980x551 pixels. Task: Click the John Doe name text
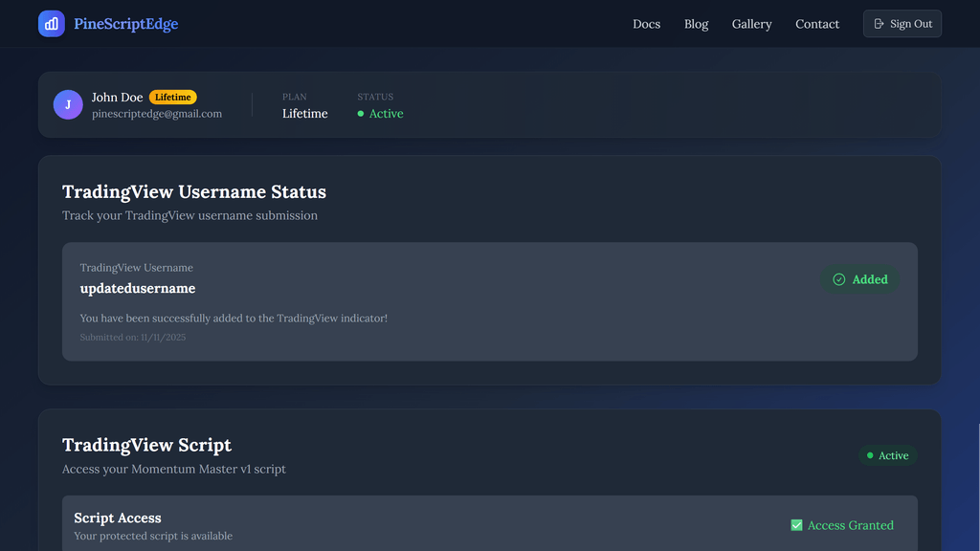(118, 97)
